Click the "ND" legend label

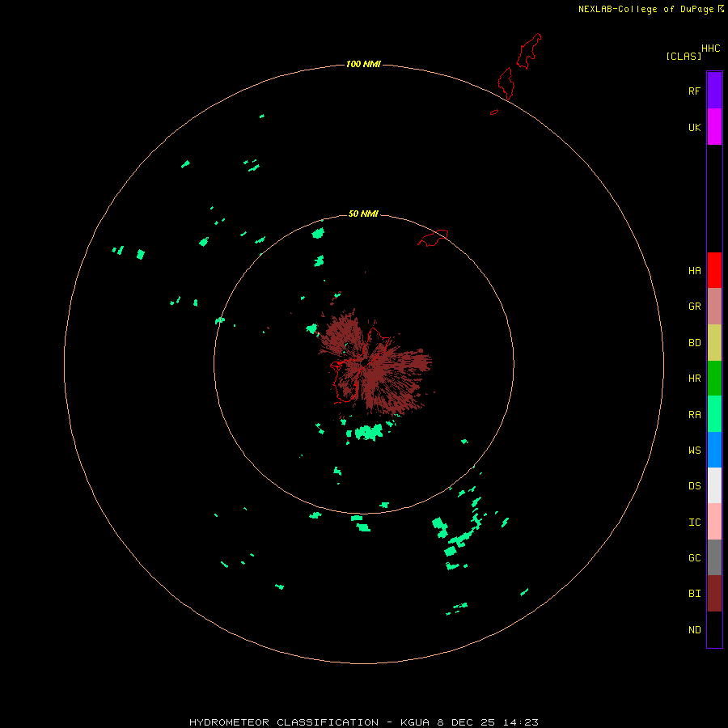pos(694,630)
